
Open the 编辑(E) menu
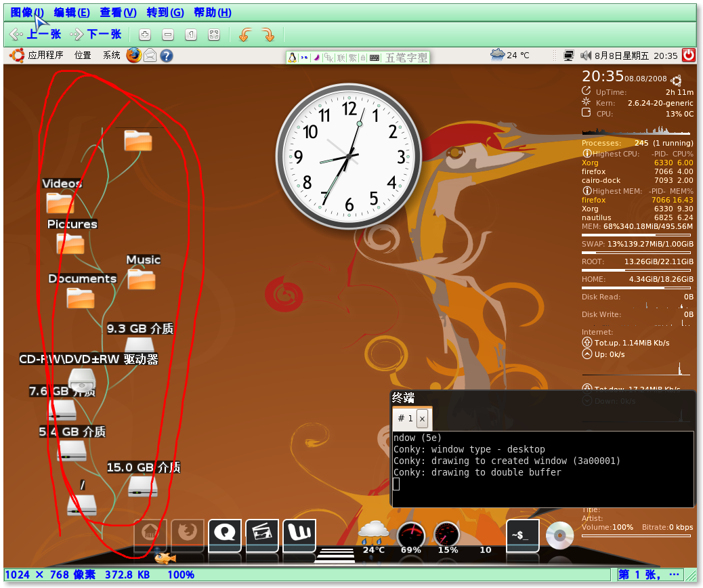(x=72, y=13)
